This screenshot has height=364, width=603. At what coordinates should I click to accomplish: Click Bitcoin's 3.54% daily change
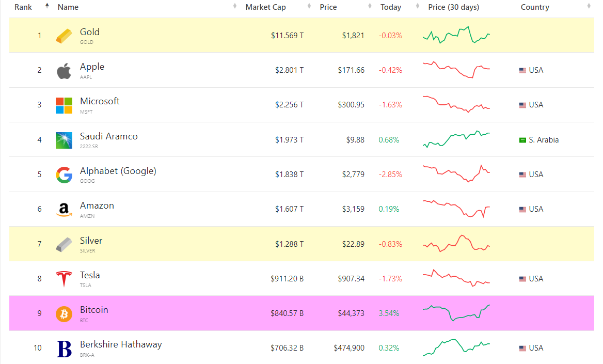click(x=389, y=313)
